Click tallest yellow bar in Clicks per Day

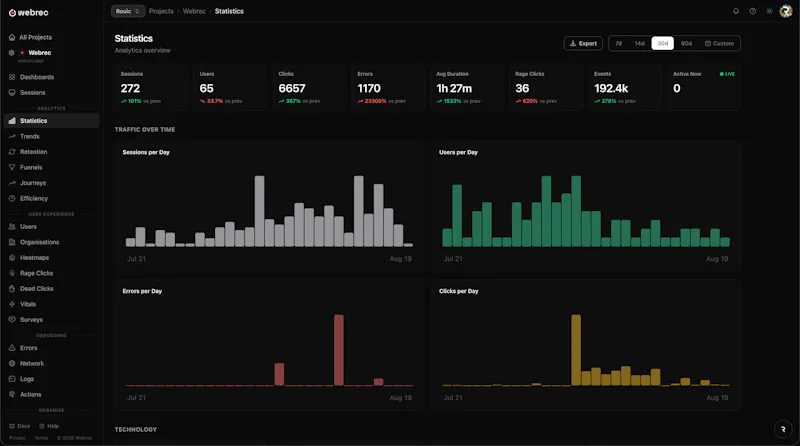point(576,350)
